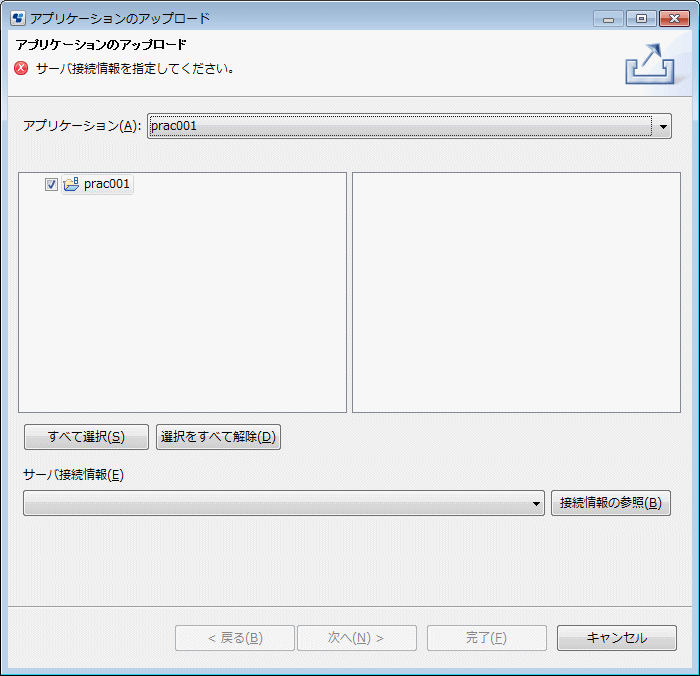The image size is (700, 676).
Task: Click the error text サーバ接続情報を指定してください。
Action: pyautogui.click(x=135, y=68)
